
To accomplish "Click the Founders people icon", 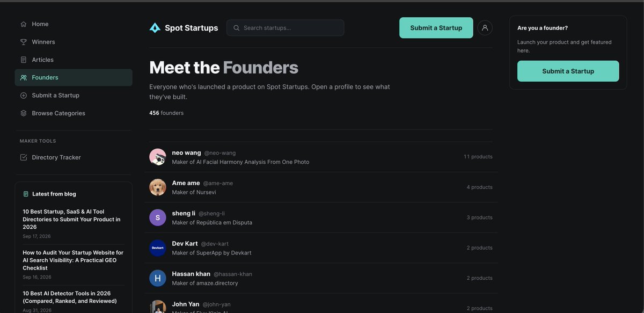I will 24,77.
